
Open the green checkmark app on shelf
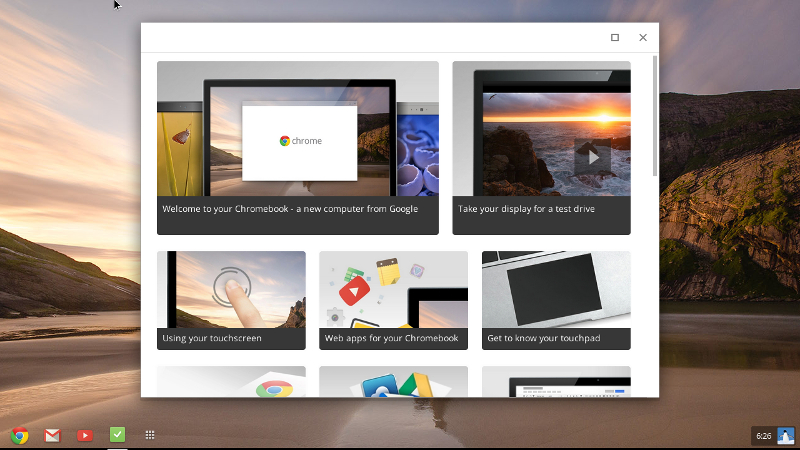pyautogui.click(x=117, y=435)
